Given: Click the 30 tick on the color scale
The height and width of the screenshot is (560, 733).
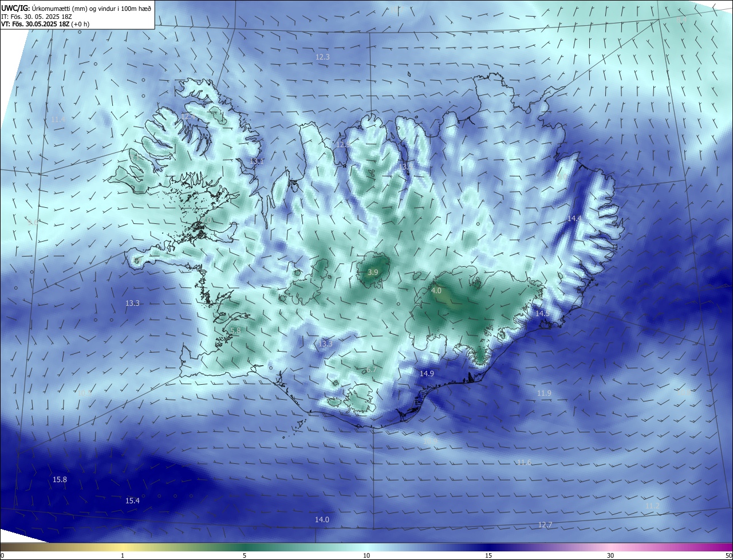Looking at the screenshot, I should point(610,555).
